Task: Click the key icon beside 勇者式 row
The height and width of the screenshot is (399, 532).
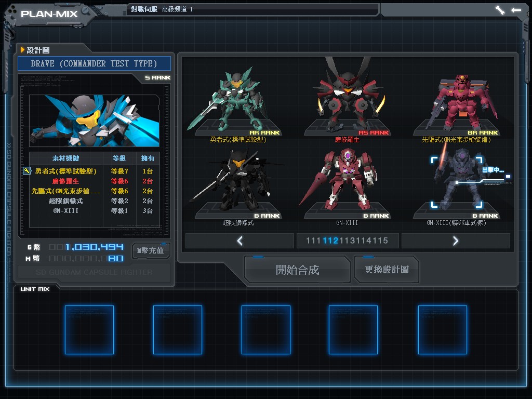Action: [27, 171]
